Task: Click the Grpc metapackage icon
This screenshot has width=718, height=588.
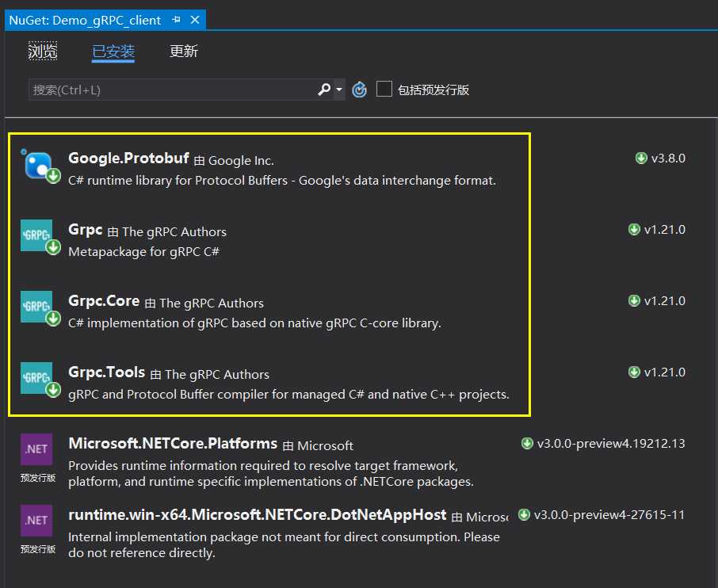Action: 40,237
